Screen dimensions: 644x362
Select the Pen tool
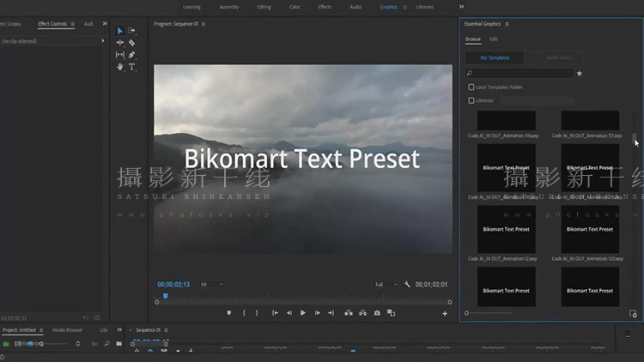(x=131, y=55)
